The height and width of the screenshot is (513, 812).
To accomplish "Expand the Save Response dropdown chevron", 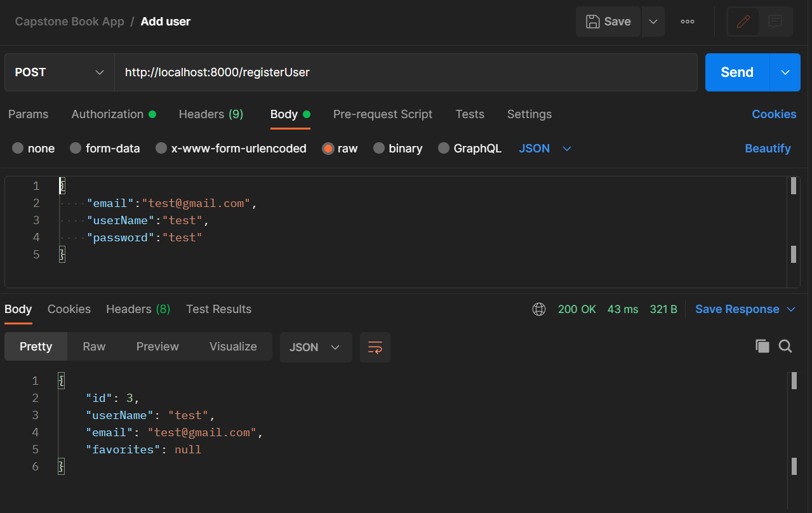I will point(791,309).
